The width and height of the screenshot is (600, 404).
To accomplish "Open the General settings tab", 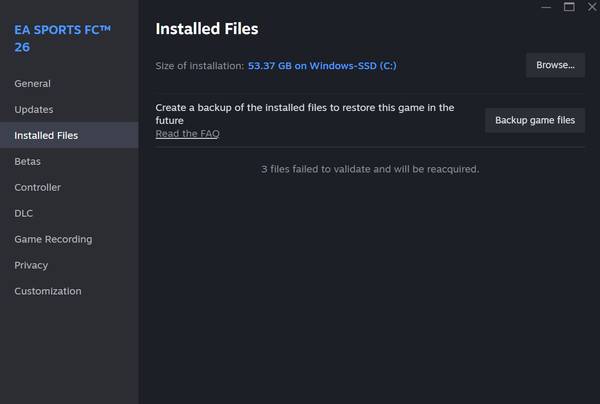I will click(x=32, y=84).
